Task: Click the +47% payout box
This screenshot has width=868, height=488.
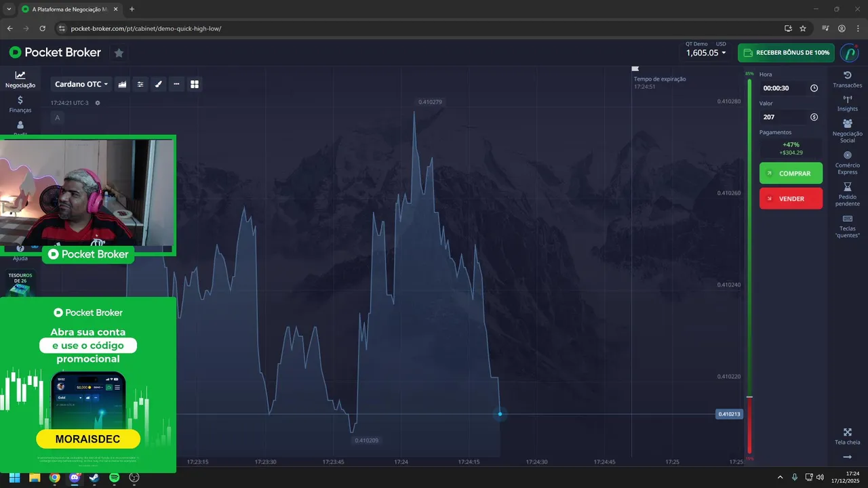Action: pos(791,148)
